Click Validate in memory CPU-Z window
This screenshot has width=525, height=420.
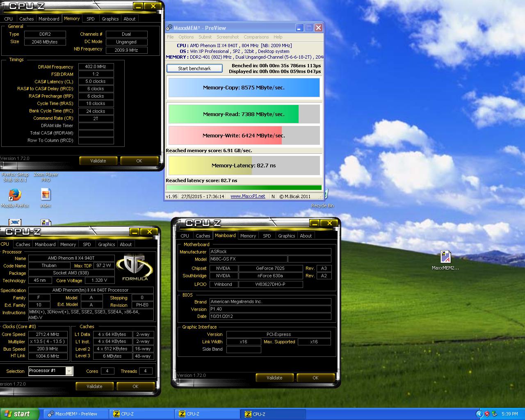tap(98, 161)
